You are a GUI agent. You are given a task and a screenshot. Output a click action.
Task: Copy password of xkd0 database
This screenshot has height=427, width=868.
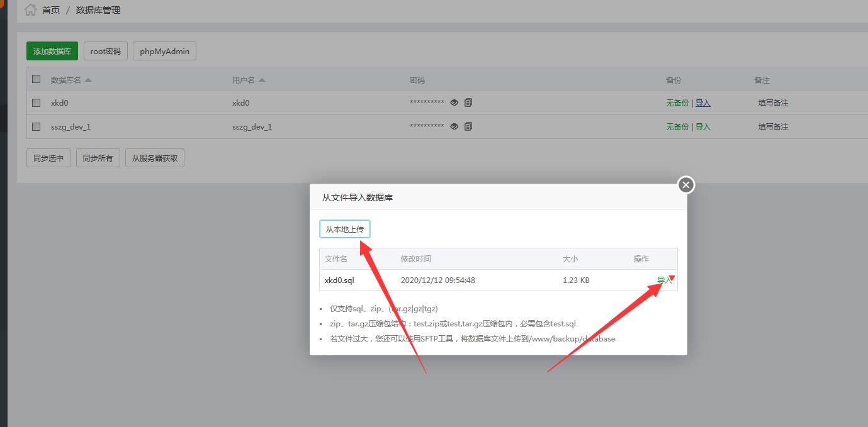pyautogui.click(x=468, y=103)
